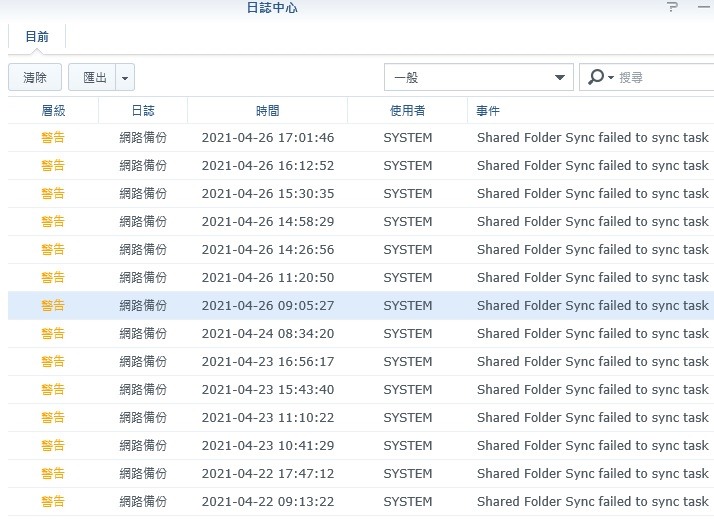Open the help question mark icon
This screenshot has height=521, width=714.
(x=672, y=7)
